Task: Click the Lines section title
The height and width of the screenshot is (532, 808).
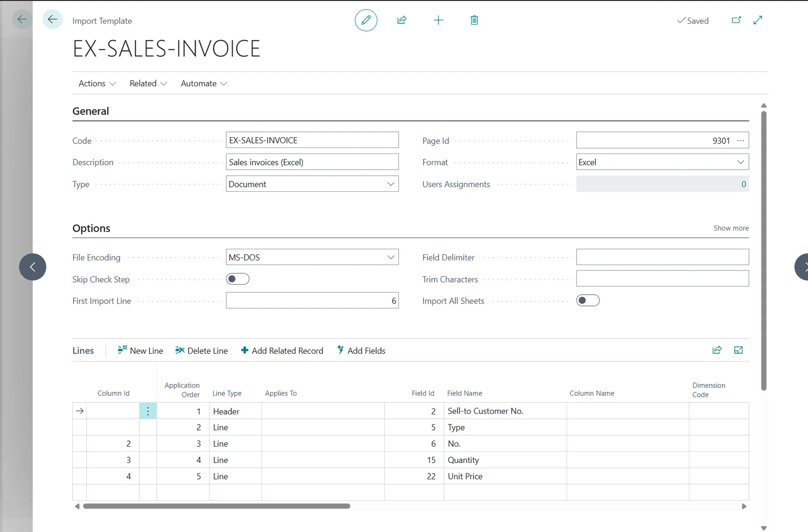Action: pos(83,350)
